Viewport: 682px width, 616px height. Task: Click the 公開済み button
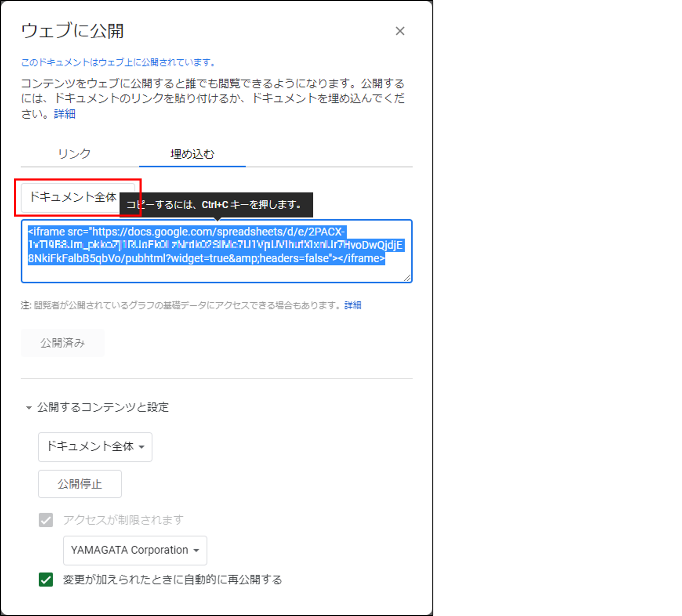(x=63, y=343)
